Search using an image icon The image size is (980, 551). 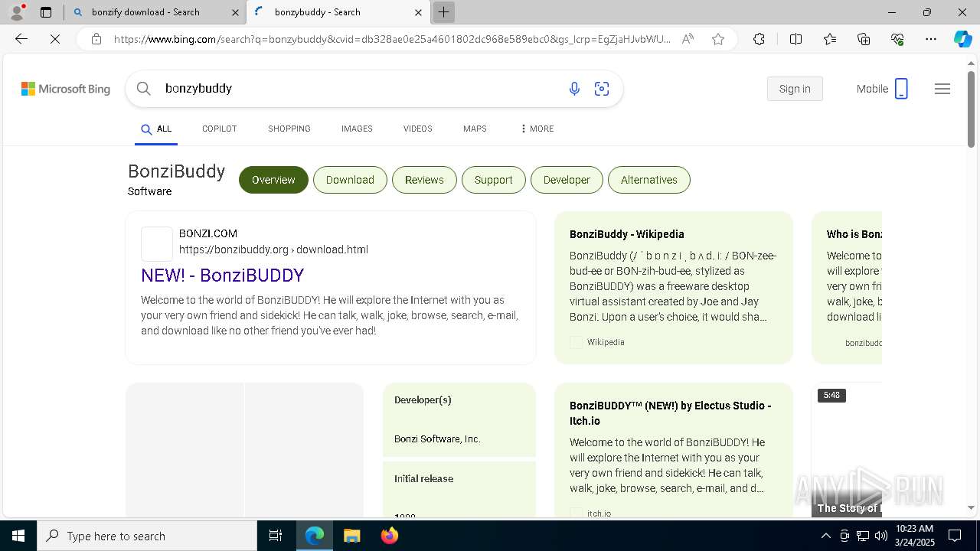click(602, 89)
